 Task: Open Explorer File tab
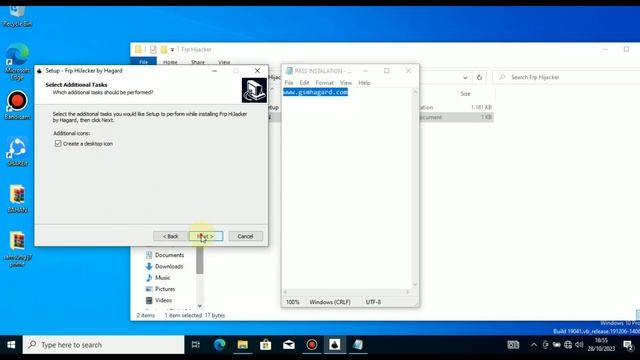[143, 62]
